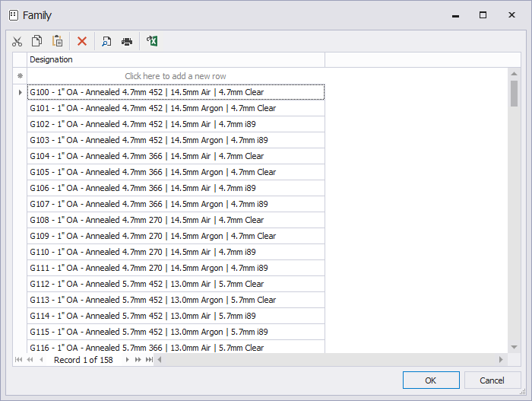Click the Paste clipboard icon
Image resolution: width=532 pixels, height=401 pixels.
57,41
